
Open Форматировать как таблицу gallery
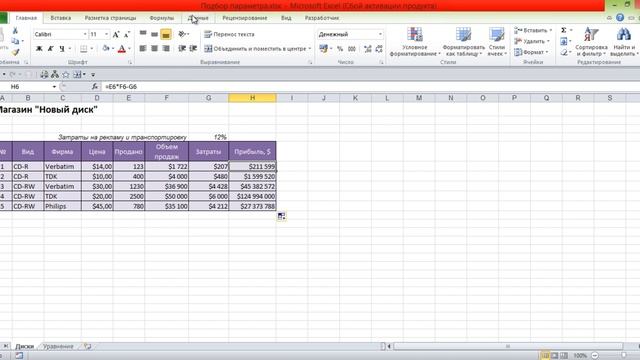(464, 42)
